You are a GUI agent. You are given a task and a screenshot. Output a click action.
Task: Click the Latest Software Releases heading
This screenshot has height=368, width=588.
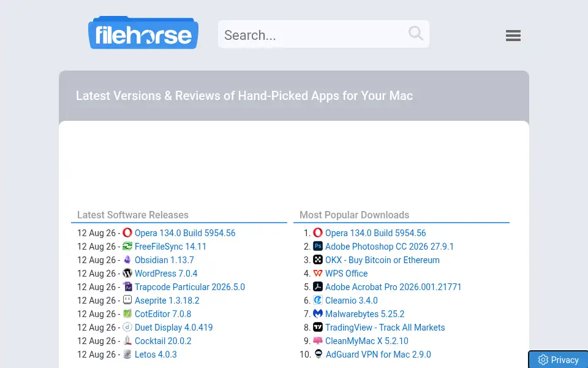coord(133,215)
